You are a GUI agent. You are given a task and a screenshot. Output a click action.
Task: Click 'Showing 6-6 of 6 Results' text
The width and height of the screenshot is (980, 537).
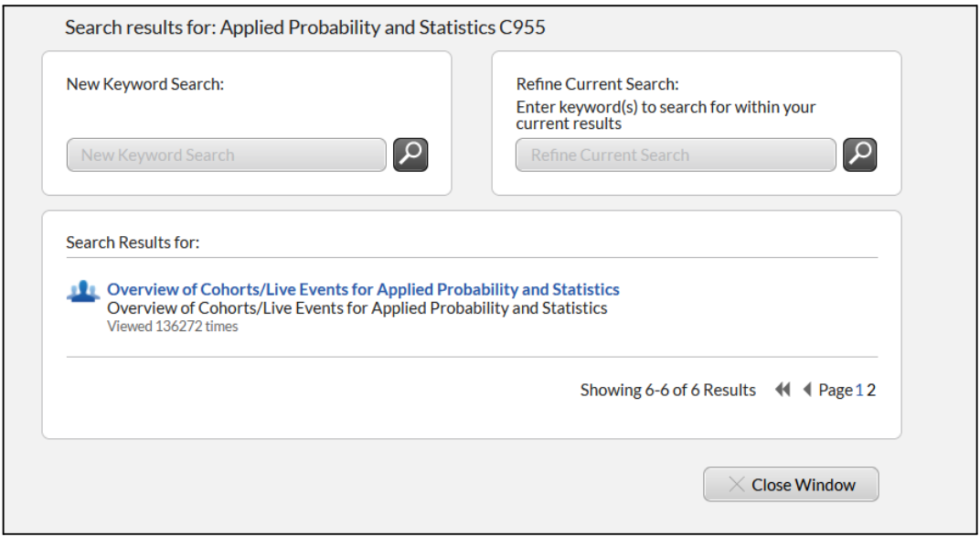667,390
